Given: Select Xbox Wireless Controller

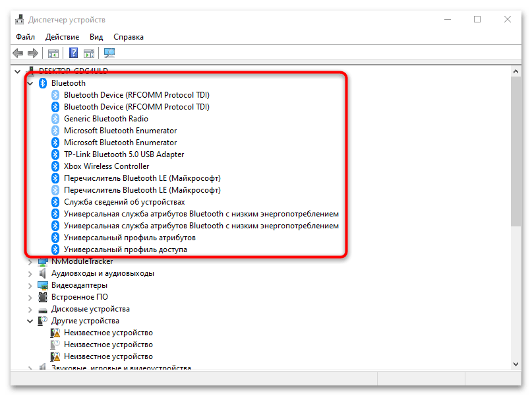Looking at the screenshot, I should (x=107, y=166).
